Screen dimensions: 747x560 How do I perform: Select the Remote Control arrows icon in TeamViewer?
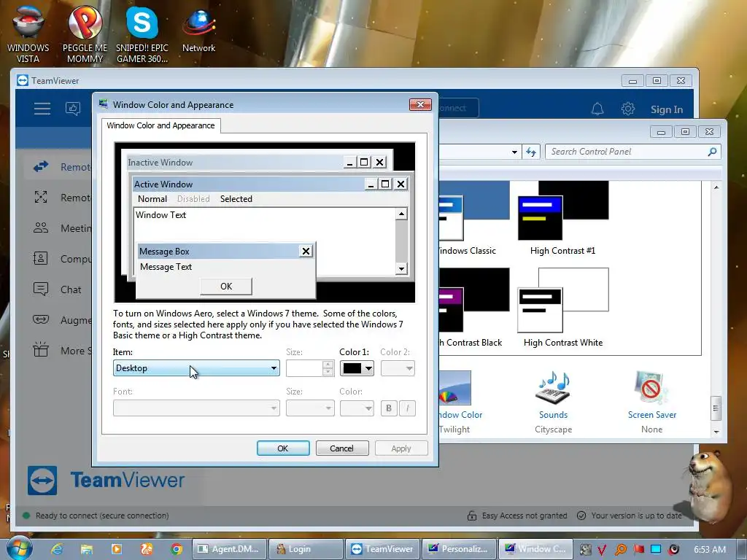pyautogui.click(x=41, y=167)
